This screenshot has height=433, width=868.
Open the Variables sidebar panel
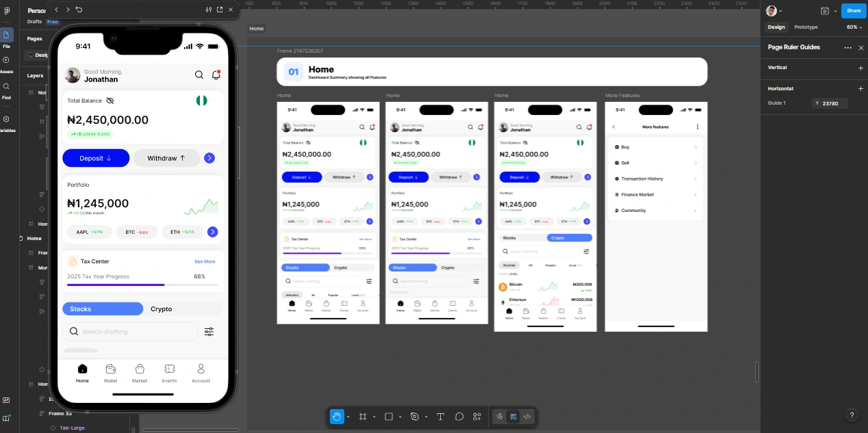(6, 122)
